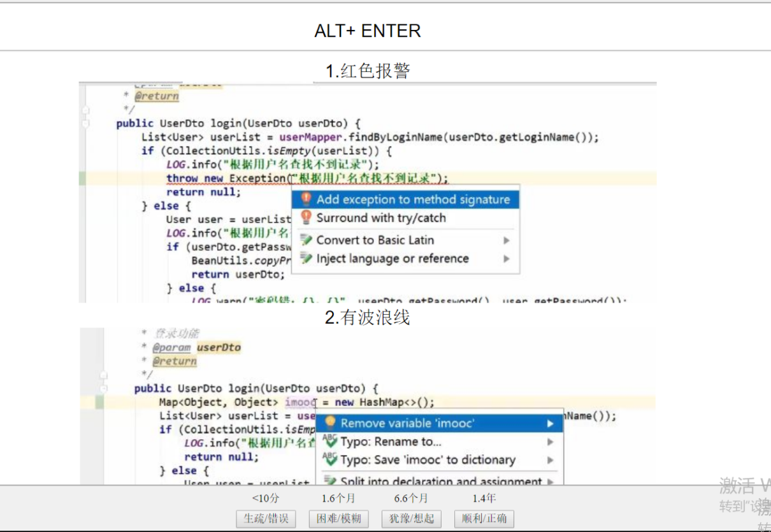Click the red bulb icon beside Add exception
Viewport: 771px width, 532px height.
tap(306, 199)
